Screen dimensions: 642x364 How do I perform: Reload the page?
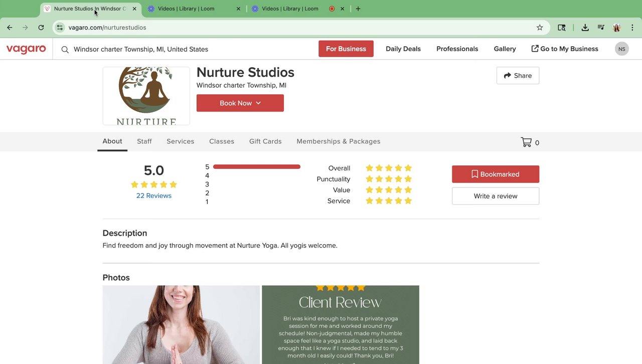41,28
